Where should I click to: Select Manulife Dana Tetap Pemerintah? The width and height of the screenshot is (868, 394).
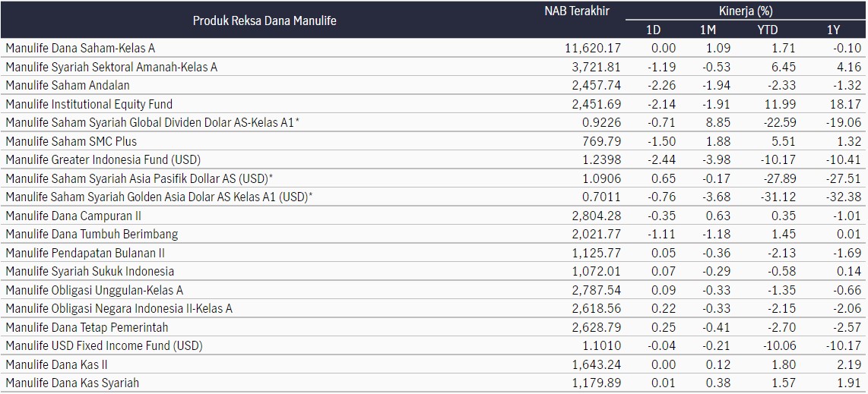pyautogui.click(x=87, y=327)
